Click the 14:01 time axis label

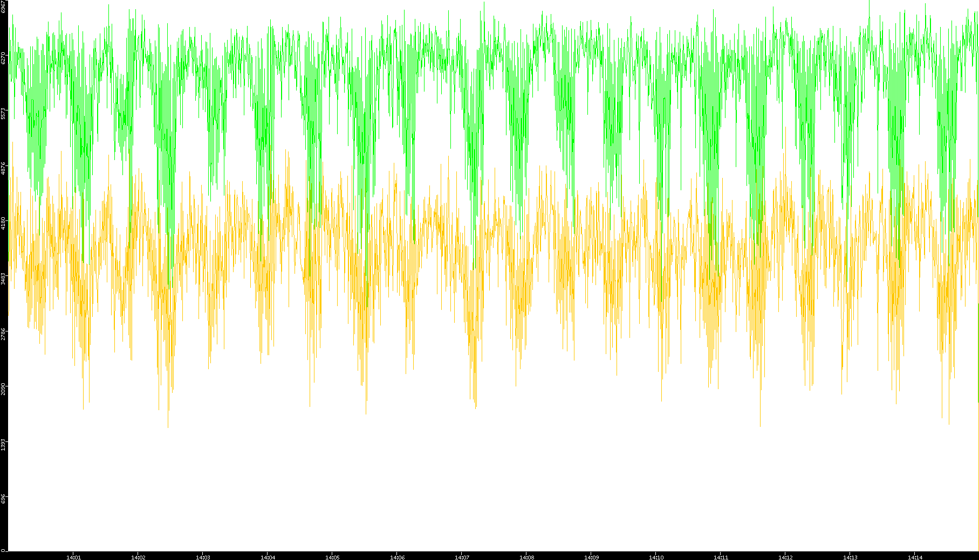73,557
